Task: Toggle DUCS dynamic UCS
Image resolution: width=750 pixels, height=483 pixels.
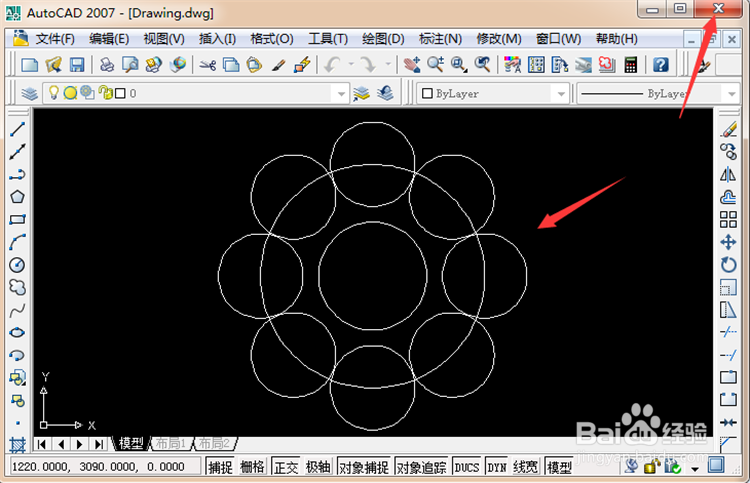Action: coord(467,467)
